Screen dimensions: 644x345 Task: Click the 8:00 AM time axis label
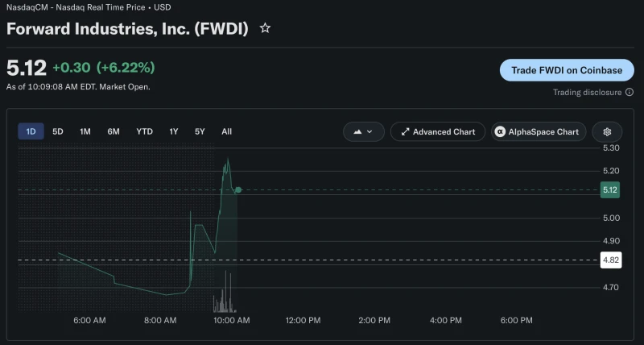coord(160,320)
